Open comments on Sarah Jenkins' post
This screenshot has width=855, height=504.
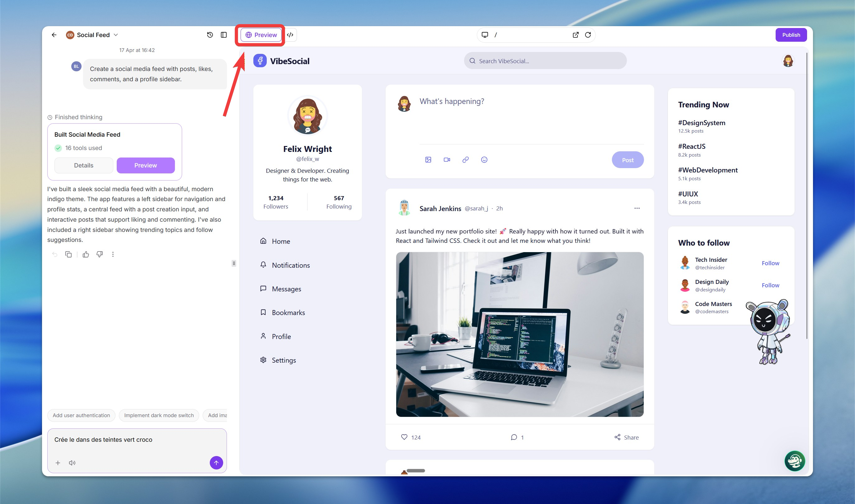coord(517,437)
